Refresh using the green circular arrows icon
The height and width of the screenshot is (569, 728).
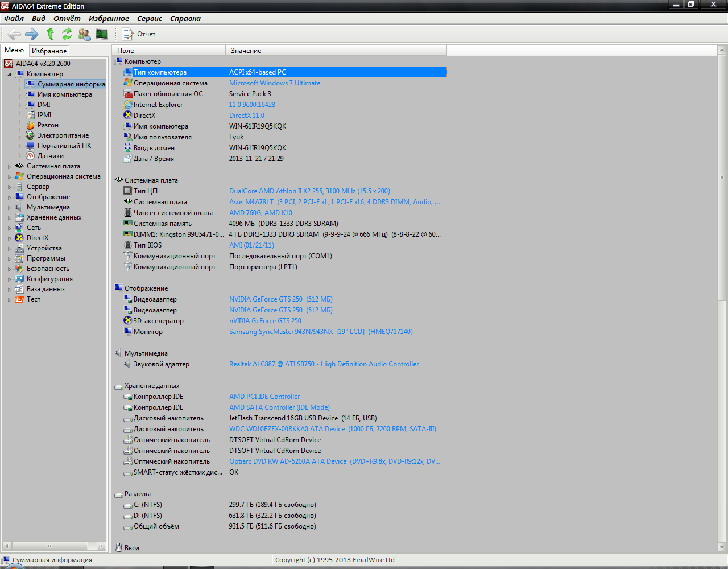(x=67, y=34)
